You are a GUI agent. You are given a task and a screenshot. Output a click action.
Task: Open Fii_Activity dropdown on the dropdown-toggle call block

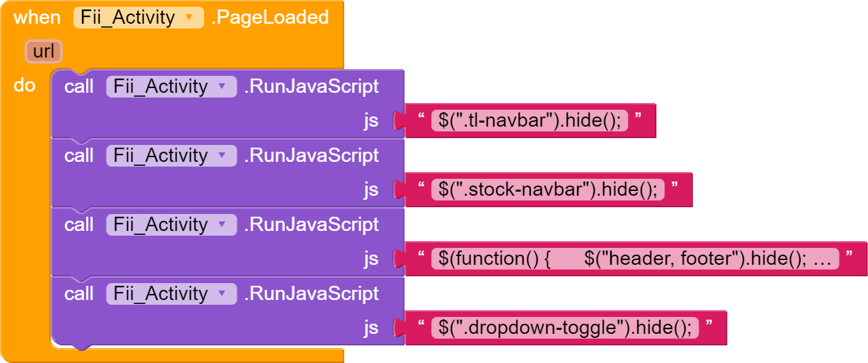click(221, 294)
